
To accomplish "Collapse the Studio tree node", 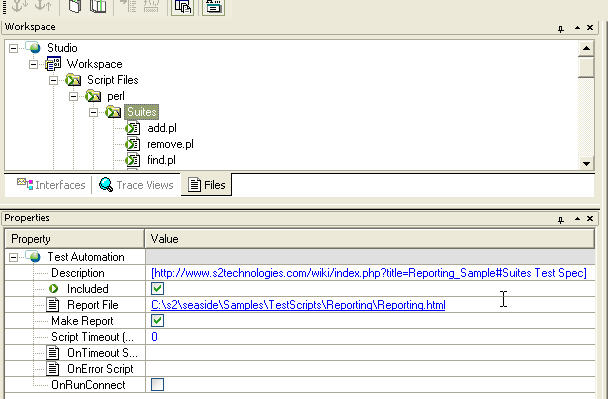I will click(x=14, y=48).
